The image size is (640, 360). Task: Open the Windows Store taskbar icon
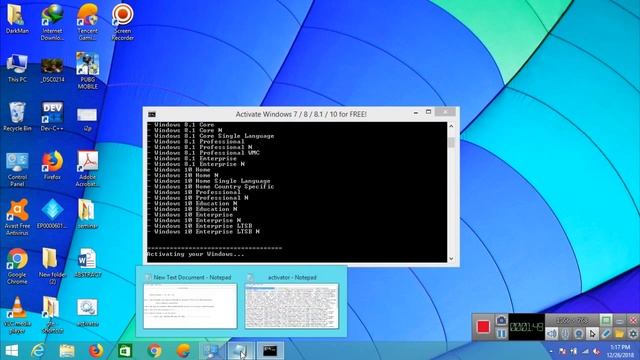point(125,351)
